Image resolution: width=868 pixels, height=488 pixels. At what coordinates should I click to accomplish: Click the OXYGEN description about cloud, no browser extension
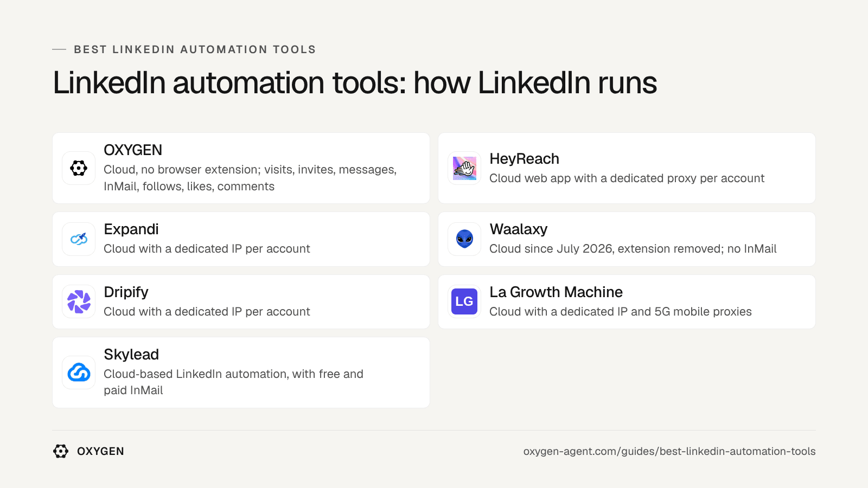250,178
